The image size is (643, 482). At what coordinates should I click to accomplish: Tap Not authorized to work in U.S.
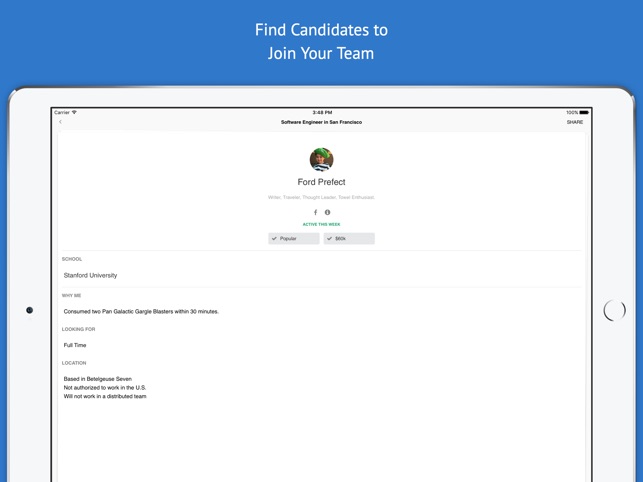coord(105,387)
